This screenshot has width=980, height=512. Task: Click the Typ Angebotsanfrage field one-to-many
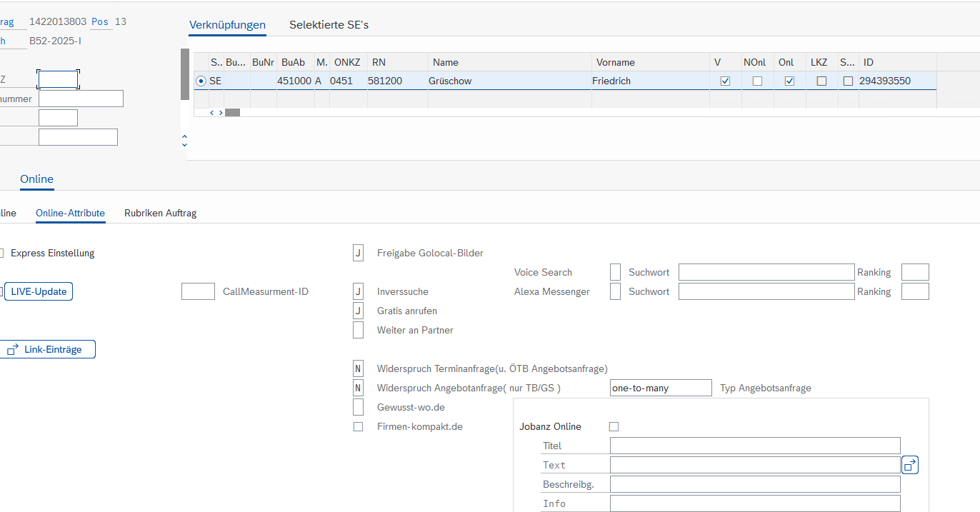pos(661,388)
